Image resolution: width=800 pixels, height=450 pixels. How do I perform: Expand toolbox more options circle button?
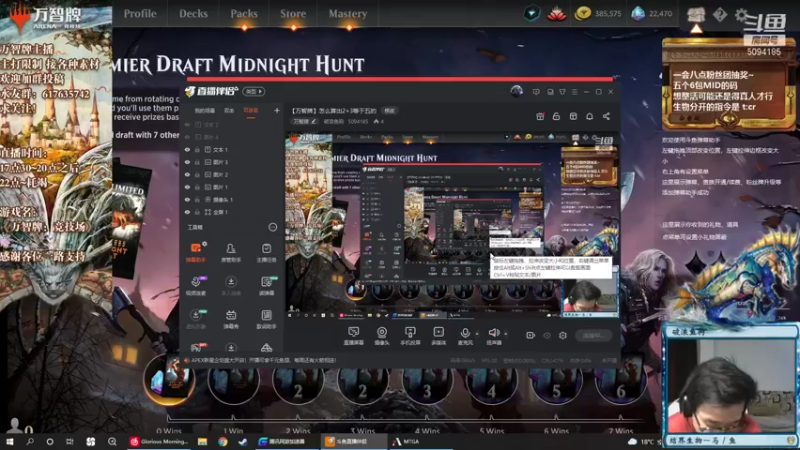(x=272, y=227)
